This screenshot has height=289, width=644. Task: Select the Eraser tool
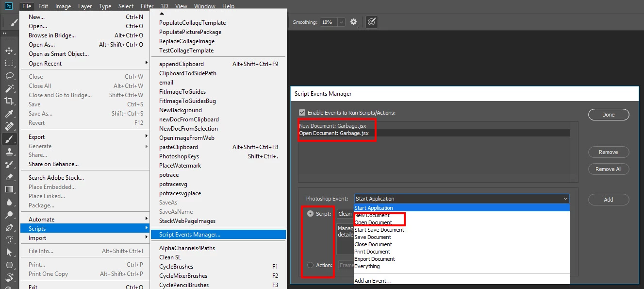(9, 177)
